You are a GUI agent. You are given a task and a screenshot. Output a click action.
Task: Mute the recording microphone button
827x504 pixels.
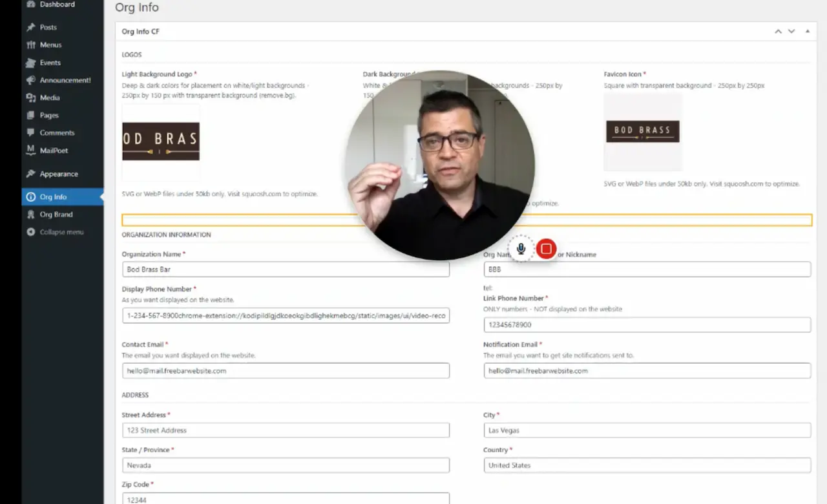point(521,249)
